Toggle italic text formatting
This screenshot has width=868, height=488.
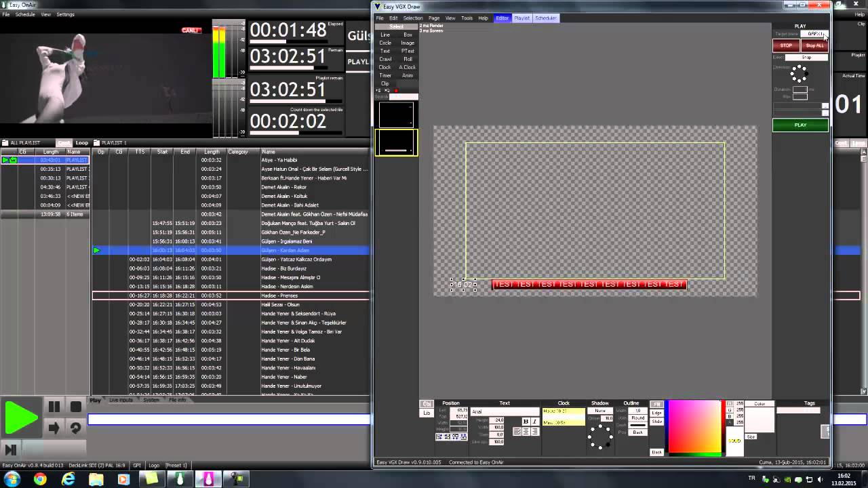pos(534,422)
